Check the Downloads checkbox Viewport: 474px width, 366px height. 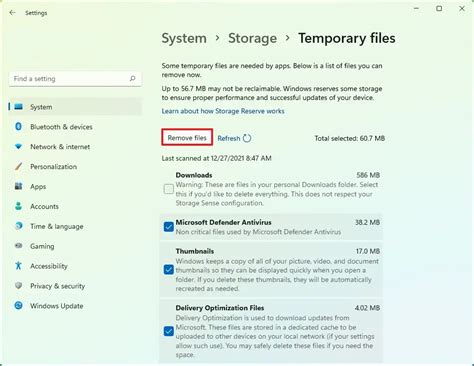tap(169, 189)
